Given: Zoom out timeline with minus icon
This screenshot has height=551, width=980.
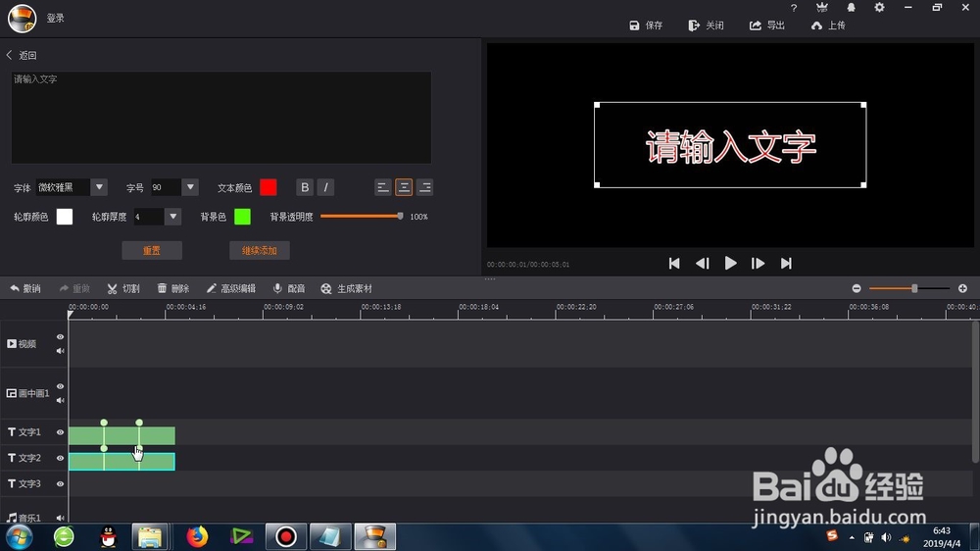Looking at the screenshot, I should point(857,288).
